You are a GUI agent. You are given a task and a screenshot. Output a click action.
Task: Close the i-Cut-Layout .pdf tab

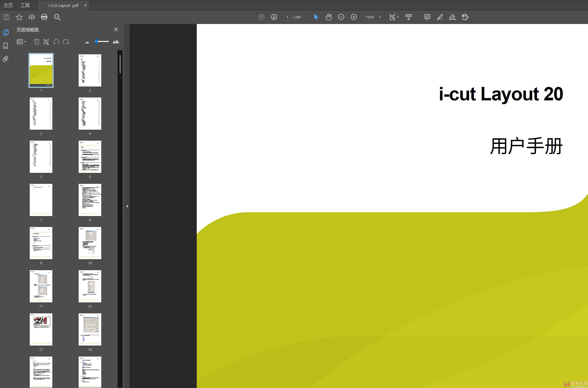click(x=86, y=5)
